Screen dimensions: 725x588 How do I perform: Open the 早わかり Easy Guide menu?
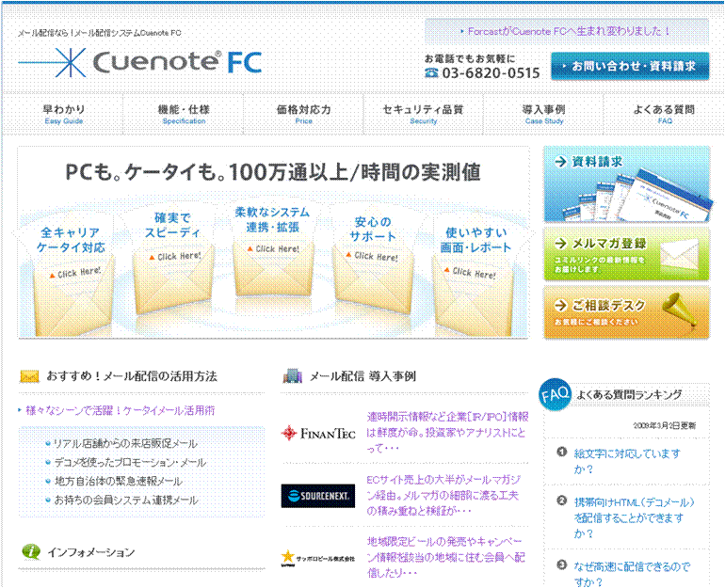[64, 114]
